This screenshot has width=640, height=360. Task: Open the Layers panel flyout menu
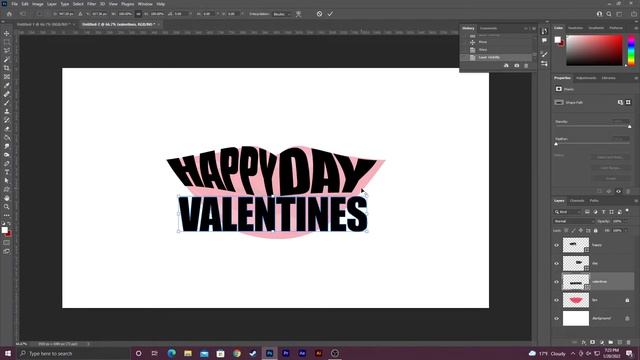tap(636, 201)
